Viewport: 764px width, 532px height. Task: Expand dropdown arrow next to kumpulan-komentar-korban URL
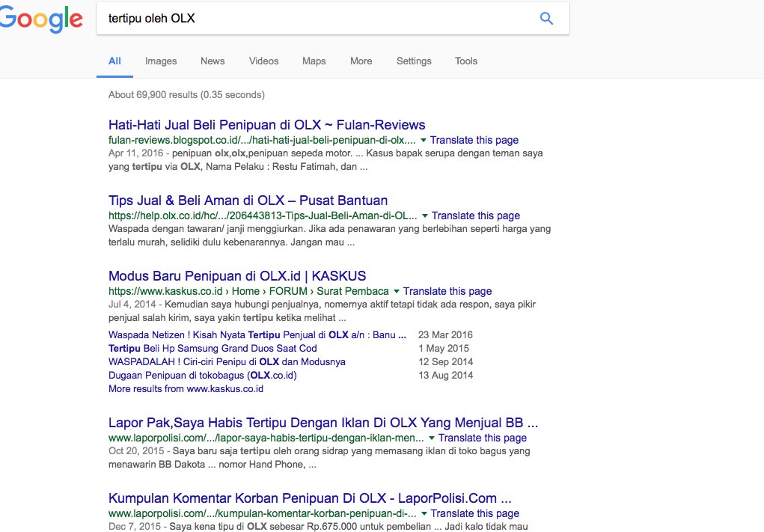click(x=424, y=513)
